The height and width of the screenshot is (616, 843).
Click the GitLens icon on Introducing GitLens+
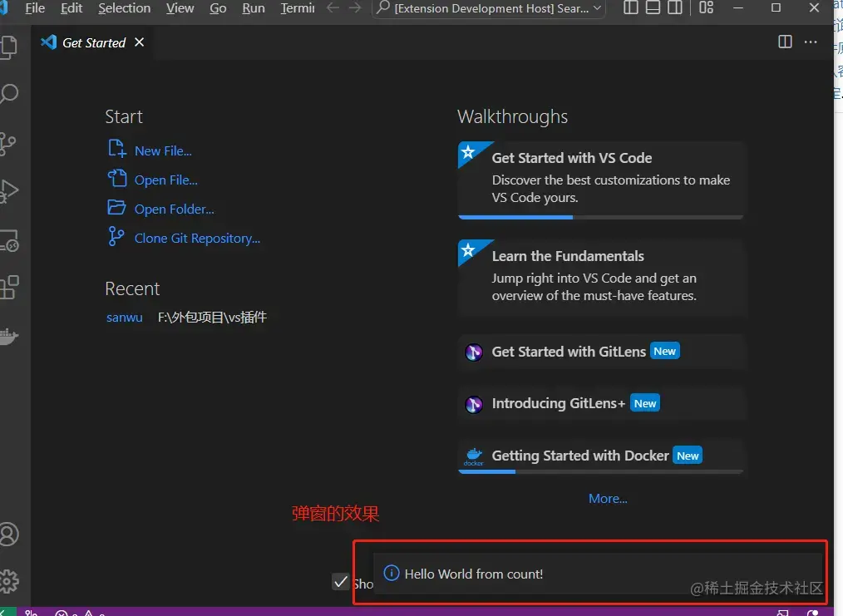click(474, 404)
